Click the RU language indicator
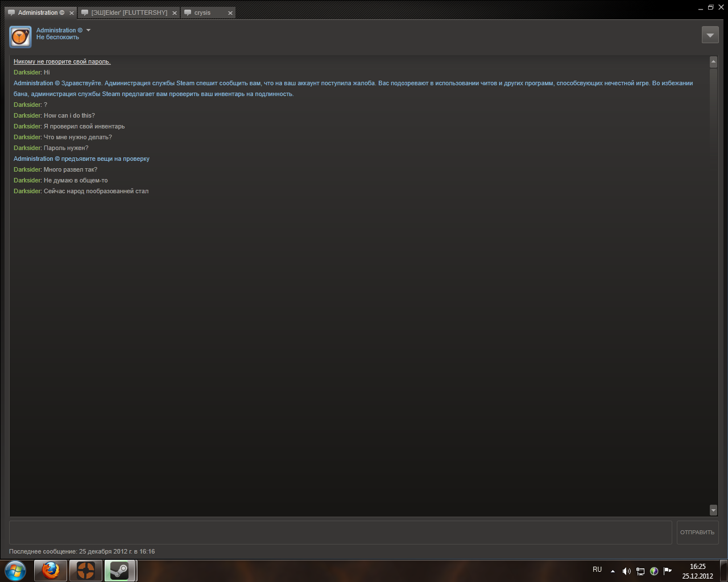This screenshot has height=582, width=728. pos(597,569)
